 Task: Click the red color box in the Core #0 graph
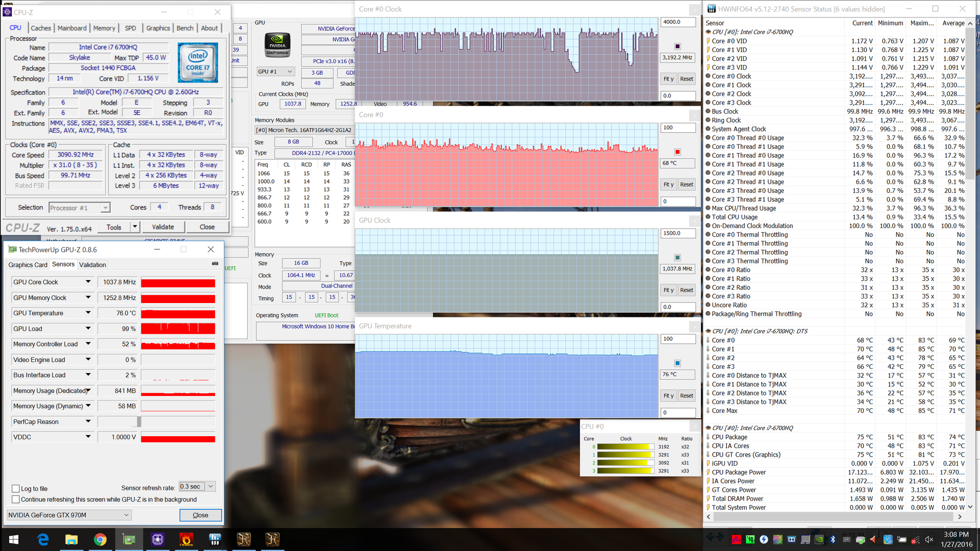[677, 152]
